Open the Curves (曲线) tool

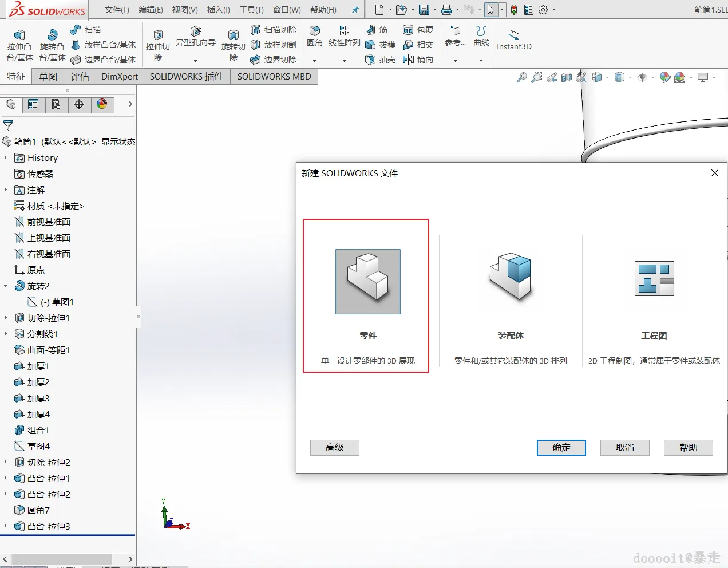[481, 36]
